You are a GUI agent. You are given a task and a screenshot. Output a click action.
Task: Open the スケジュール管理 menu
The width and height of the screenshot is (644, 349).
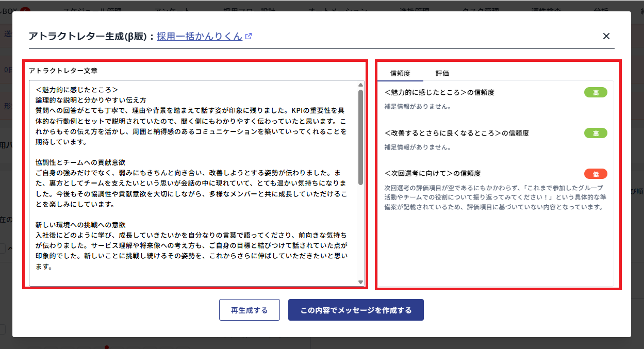pos(95,9)
